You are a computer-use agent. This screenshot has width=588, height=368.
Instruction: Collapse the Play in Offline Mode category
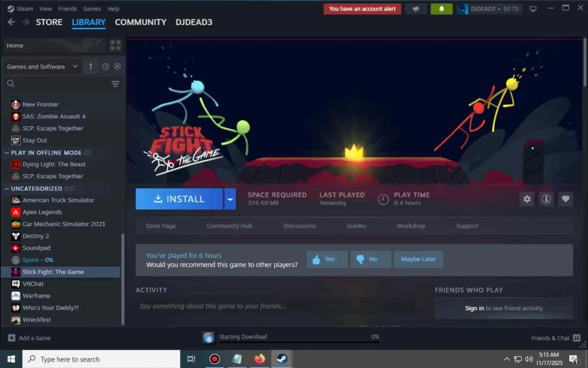click(7, 153)
